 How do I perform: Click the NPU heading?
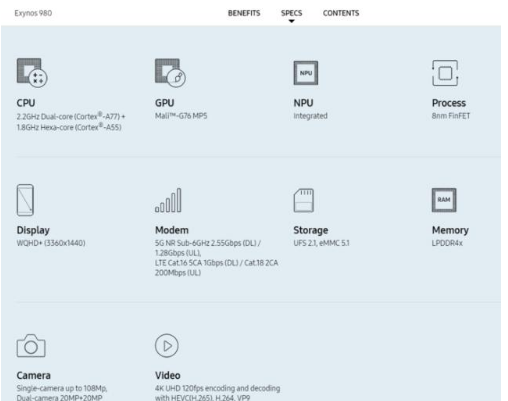click(x=303, y=103)
